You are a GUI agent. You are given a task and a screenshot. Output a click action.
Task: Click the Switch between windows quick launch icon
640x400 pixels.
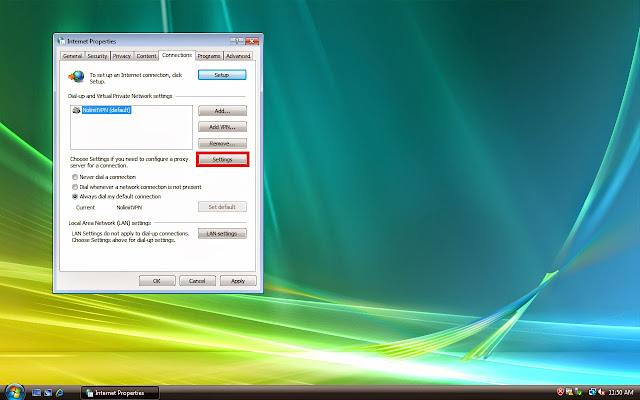48,393
